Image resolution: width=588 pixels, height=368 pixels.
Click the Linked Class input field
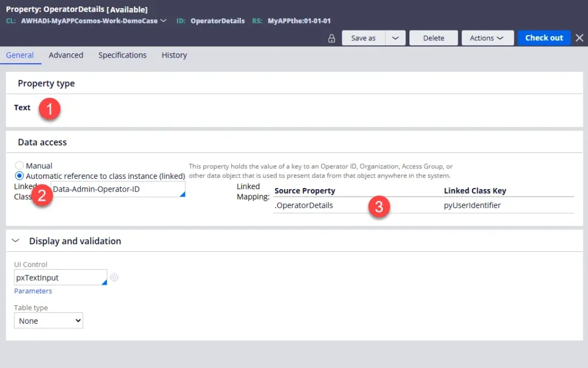point(118,189)
